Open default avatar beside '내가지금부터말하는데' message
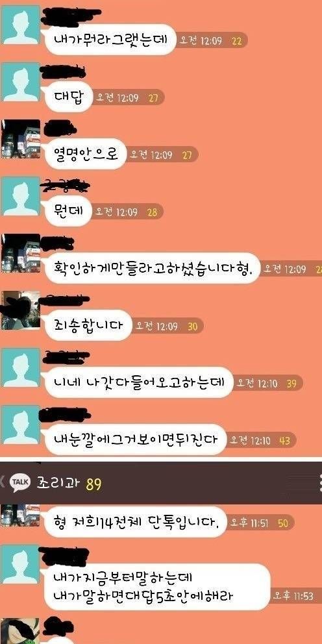Viewport: 322px width, 644px height. pos(21,564)
